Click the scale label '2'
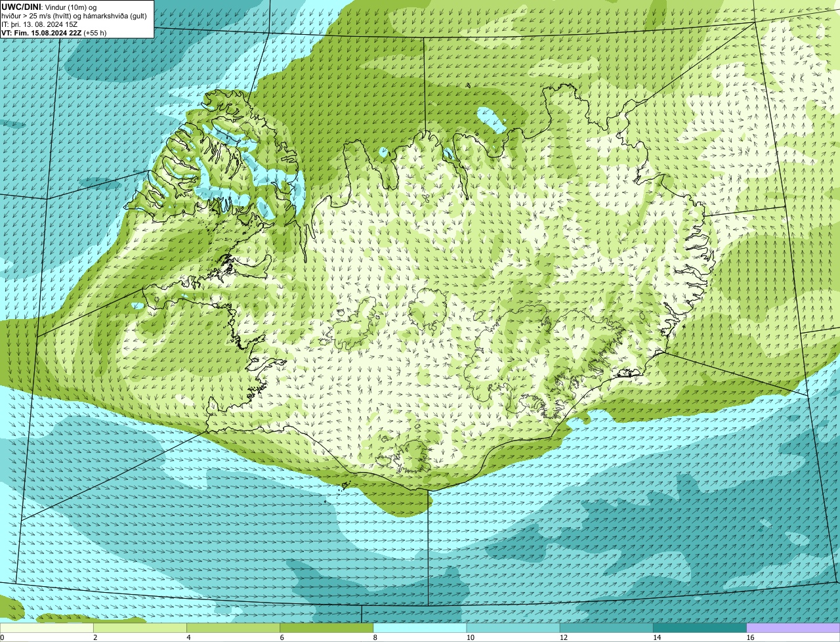The height and width of the screenshot is (642, 840). click(x=95, y=637)
